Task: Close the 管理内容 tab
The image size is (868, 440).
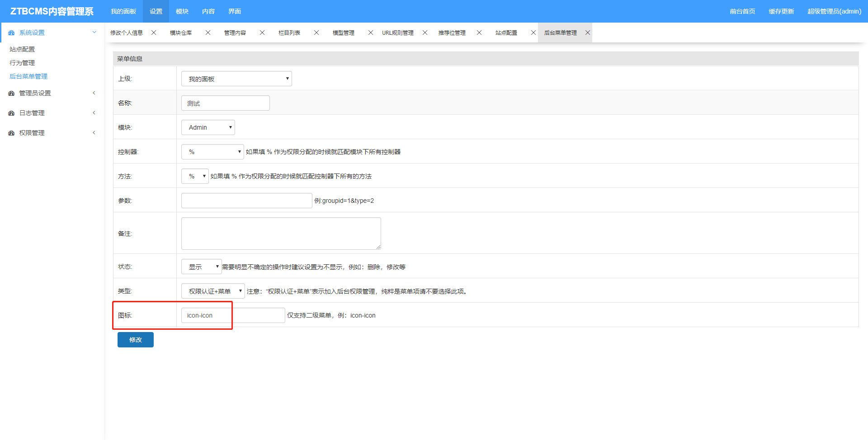Action: 262,33
